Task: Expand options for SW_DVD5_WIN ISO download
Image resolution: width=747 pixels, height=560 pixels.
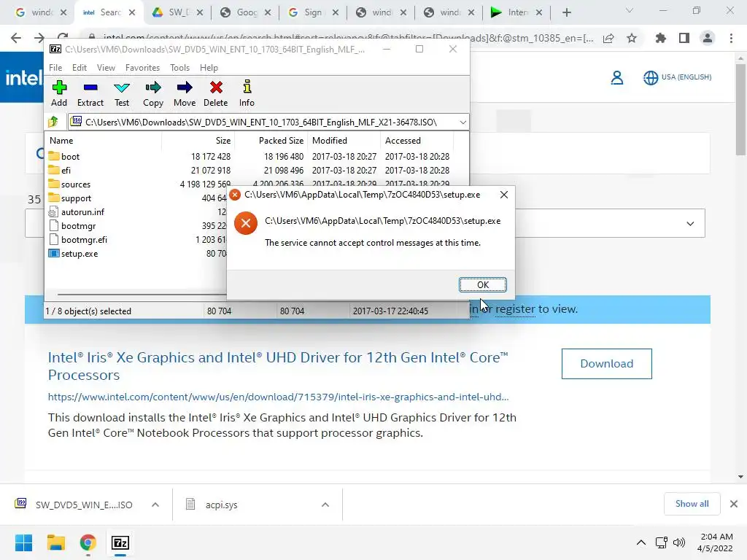Action: tap(155, 505)
